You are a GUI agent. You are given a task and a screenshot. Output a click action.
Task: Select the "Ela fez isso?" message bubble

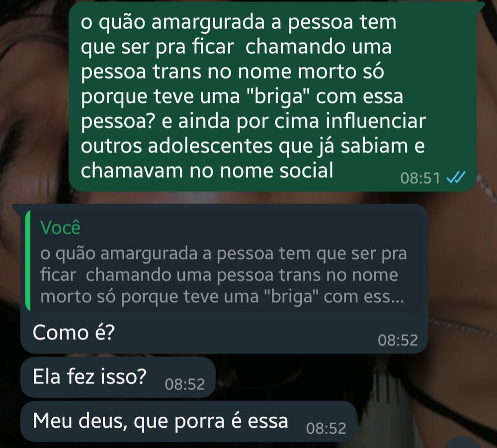118,377
